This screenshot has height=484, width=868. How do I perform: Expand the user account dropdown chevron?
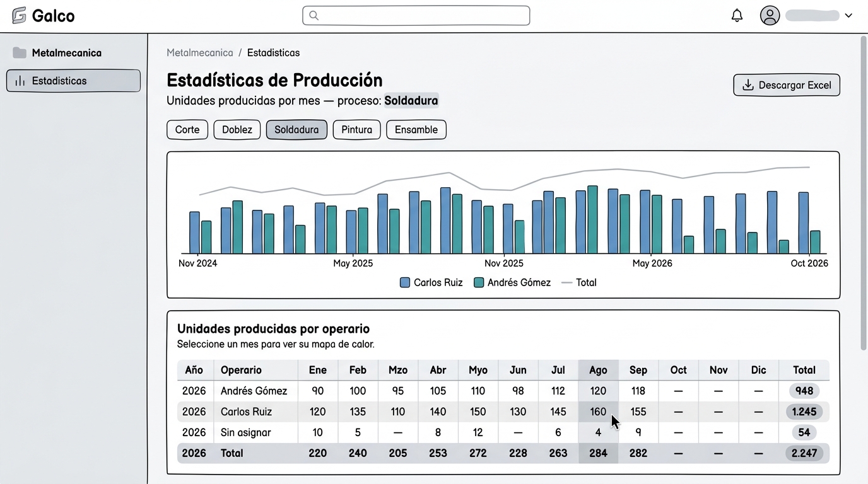pos(848,16)
